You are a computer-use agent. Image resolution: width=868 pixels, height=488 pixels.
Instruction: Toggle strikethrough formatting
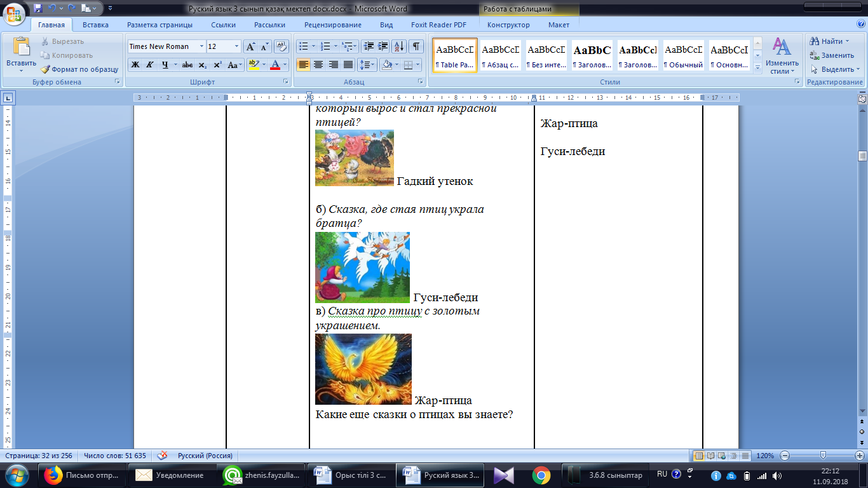tap(187, 65)
